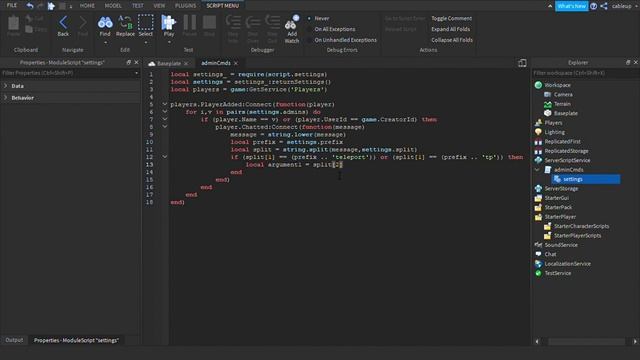Select ReplicatedStorage in Explorer
640x360 pixels.
(x=566, y=151)
